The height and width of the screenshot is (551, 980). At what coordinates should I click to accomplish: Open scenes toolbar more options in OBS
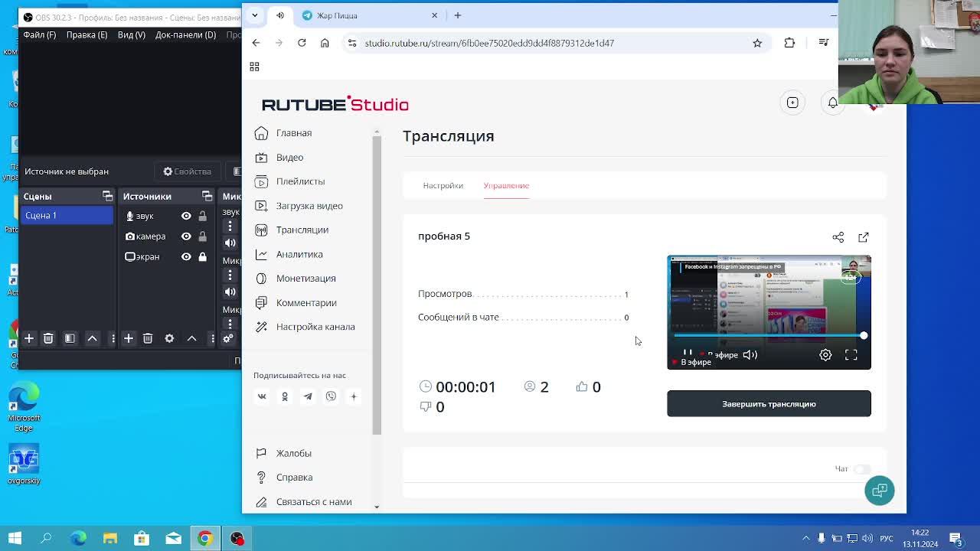[x=113, y=338]
